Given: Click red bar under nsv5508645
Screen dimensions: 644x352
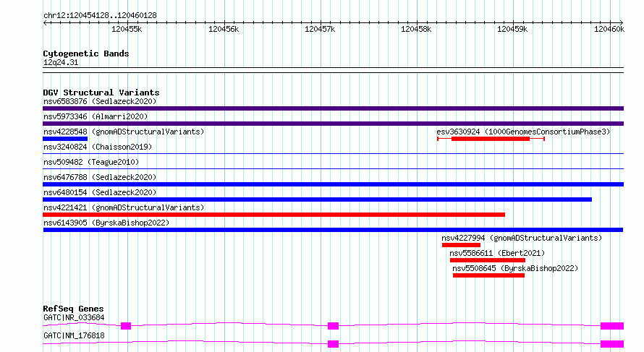Looking at the screenshot, I should tap(488, 275).
